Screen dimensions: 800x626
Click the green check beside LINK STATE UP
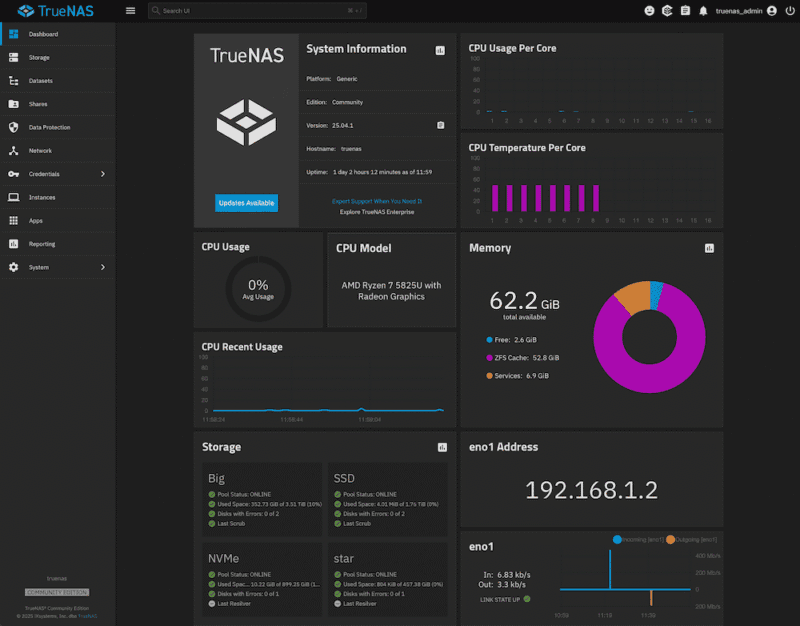tap(527, 599)
